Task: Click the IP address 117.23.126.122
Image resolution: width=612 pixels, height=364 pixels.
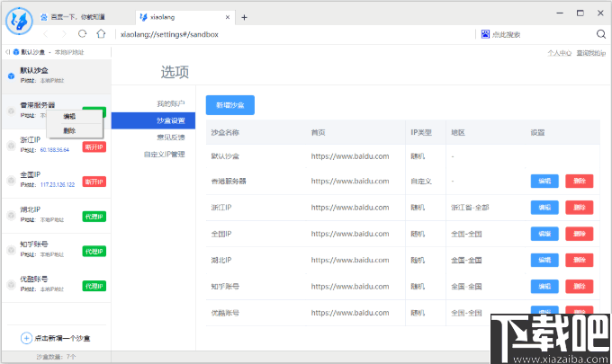Action: tap(58, 185)
